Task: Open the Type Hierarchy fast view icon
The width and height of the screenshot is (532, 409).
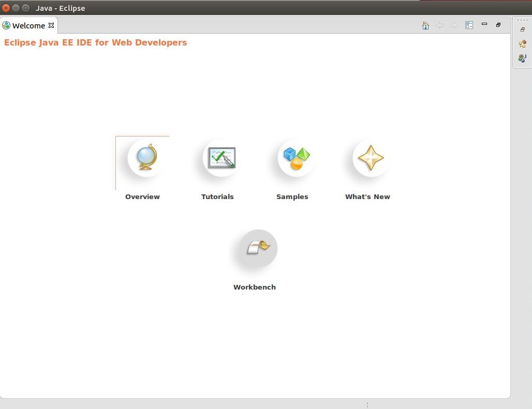Action: [523, 44]
